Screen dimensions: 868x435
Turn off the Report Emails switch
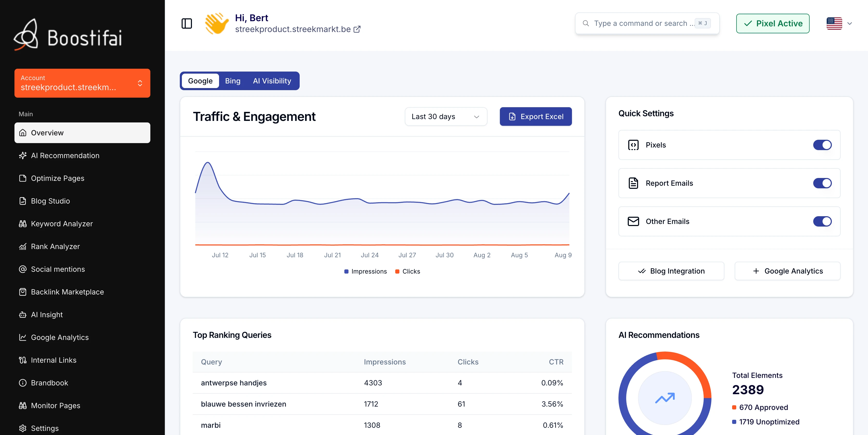click(x=822, y=183)
